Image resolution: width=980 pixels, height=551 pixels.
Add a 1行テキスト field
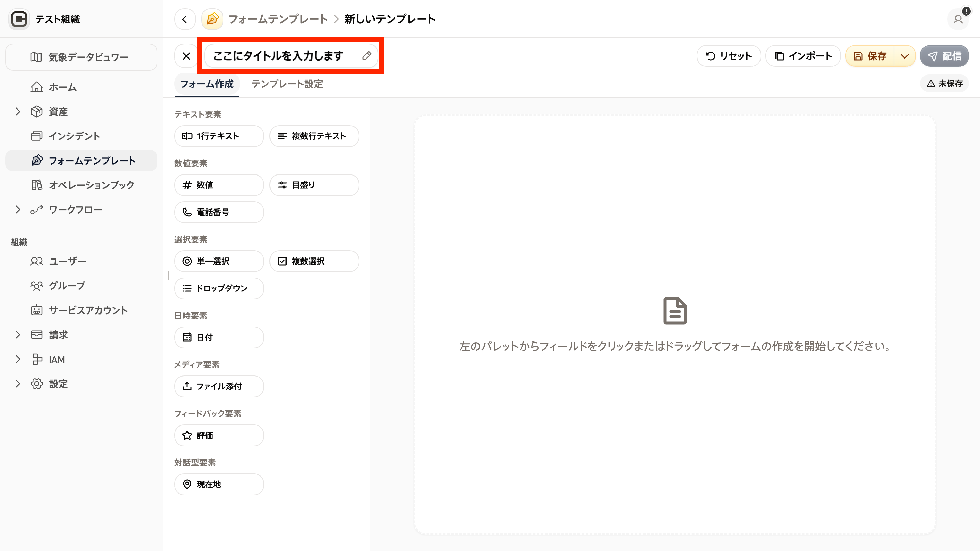[x=219, y=136]
